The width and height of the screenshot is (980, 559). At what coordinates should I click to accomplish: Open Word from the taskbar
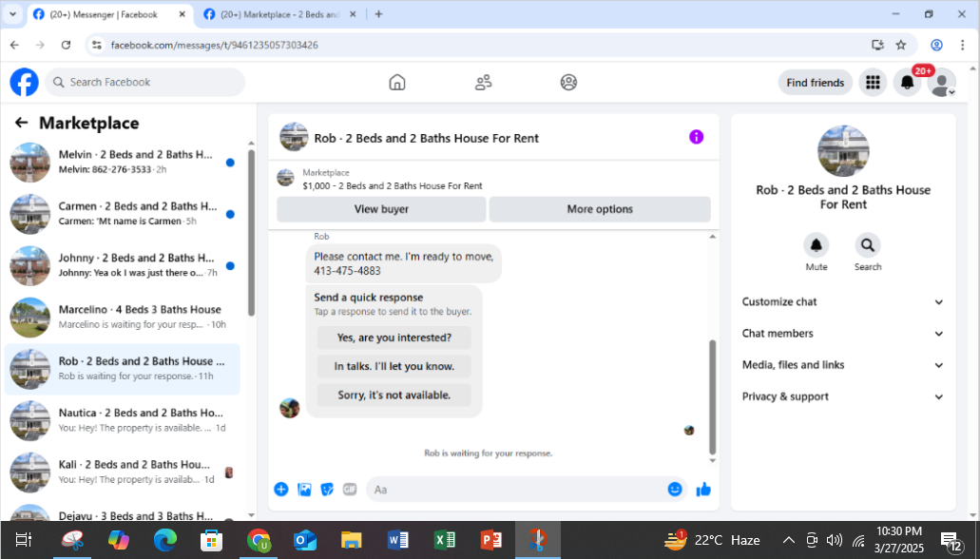[397, 540]
